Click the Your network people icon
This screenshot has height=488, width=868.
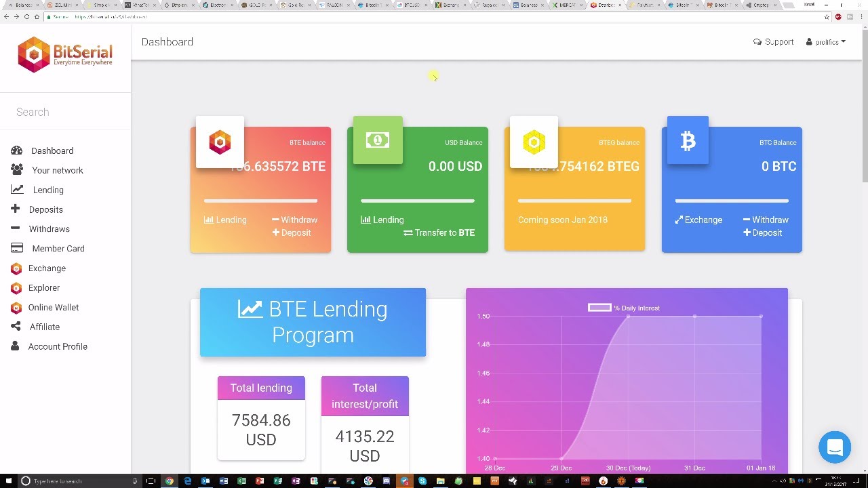(17, 169)
